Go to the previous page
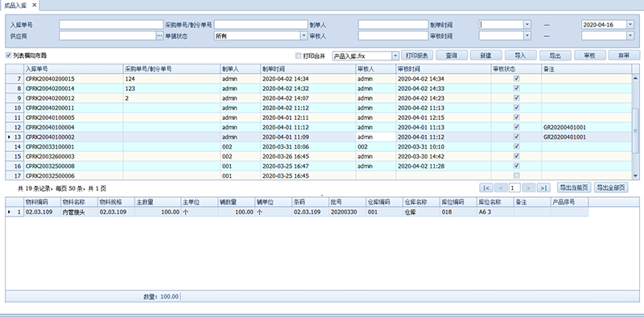644x317 pixels. 501,188
